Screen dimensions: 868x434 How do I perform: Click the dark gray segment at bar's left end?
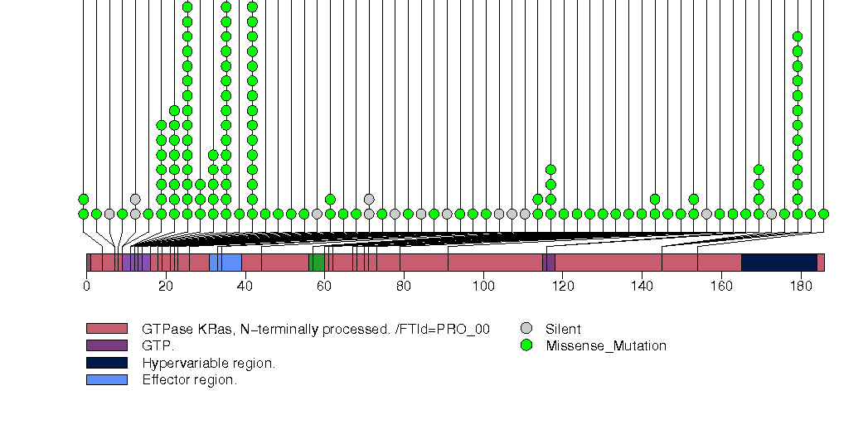tap(88, 263)
